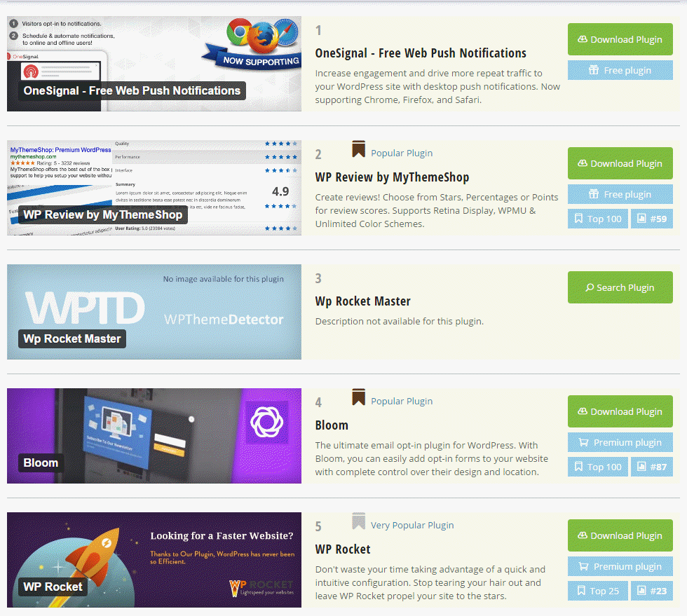The image size is (687, 616).
Task: Click the Top 100 badge for WP Review
Action: [597, 219]
